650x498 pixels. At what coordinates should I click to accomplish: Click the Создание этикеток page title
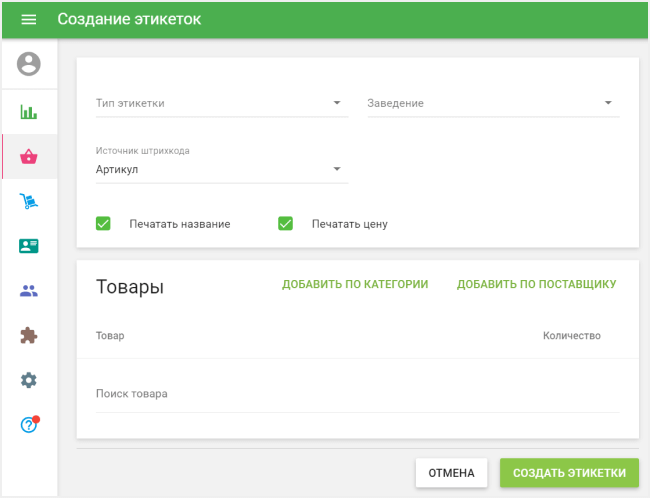pyautogui.click(x=129, y=19)
